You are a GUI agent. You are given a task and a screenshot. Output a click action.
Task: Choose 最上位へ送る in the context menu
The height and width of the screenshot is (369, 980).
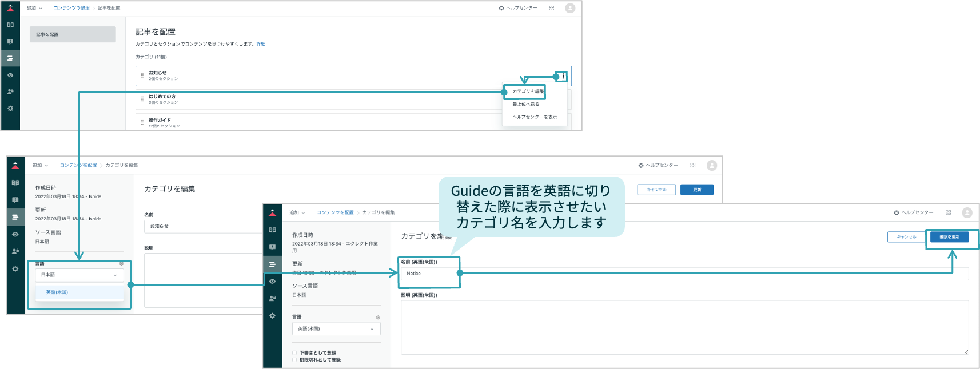526,104
